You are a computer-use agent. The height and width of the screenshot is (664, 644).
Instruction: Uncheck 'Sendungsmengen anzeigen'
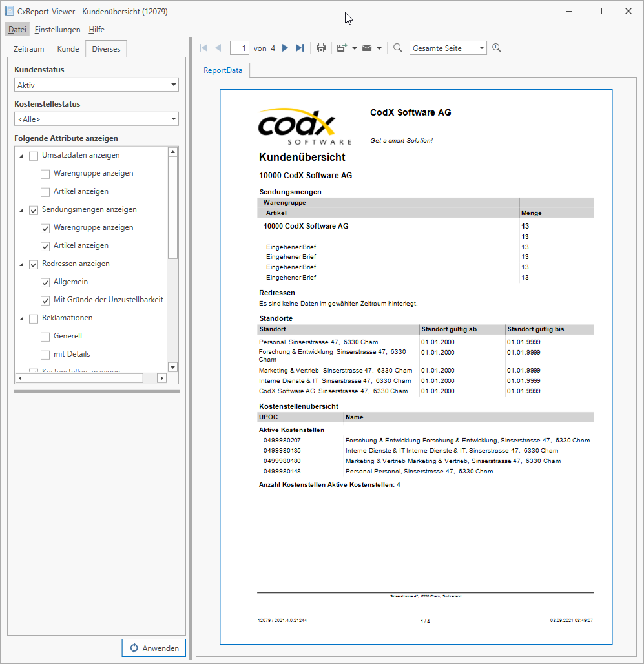[x=33, y=210]
